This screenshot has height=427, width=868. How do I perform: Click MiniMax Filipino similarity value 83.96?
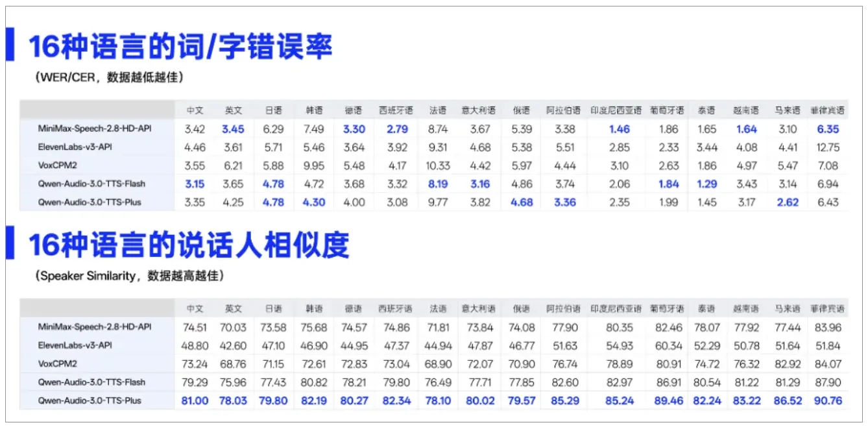coord(826,327)
